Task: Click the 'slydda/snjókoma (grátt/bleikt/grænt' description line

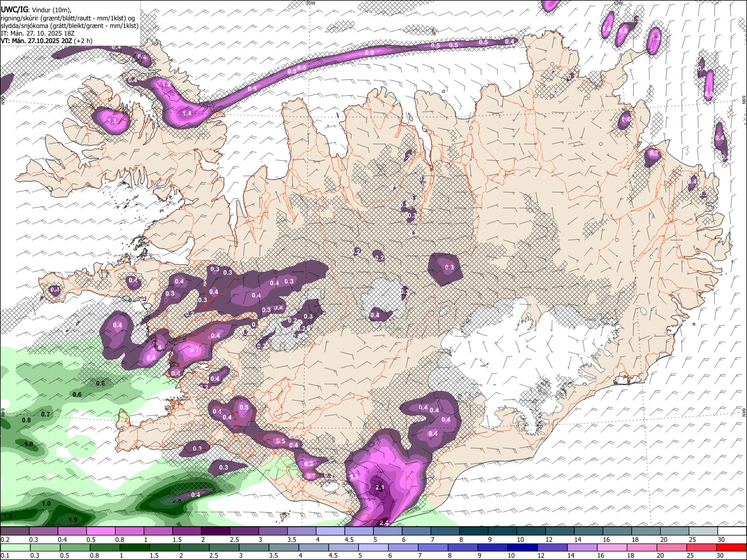Action: coord(69,26)
